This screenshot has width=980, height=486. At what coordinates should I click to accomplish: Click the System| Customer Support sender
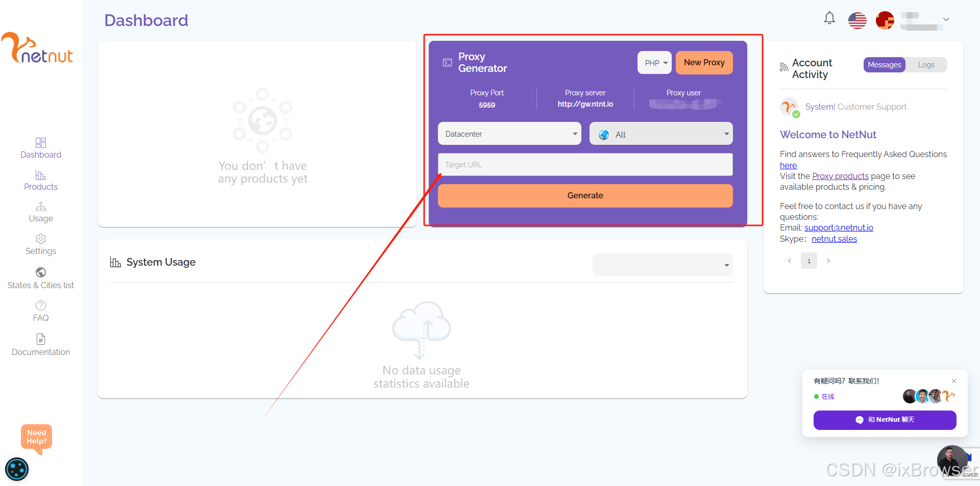pyautogui.click(x=856, y=107)
